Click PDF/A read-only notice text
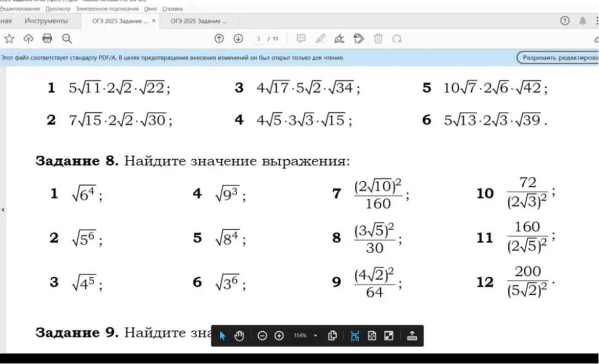599x364 pixels. click(173, 58)
